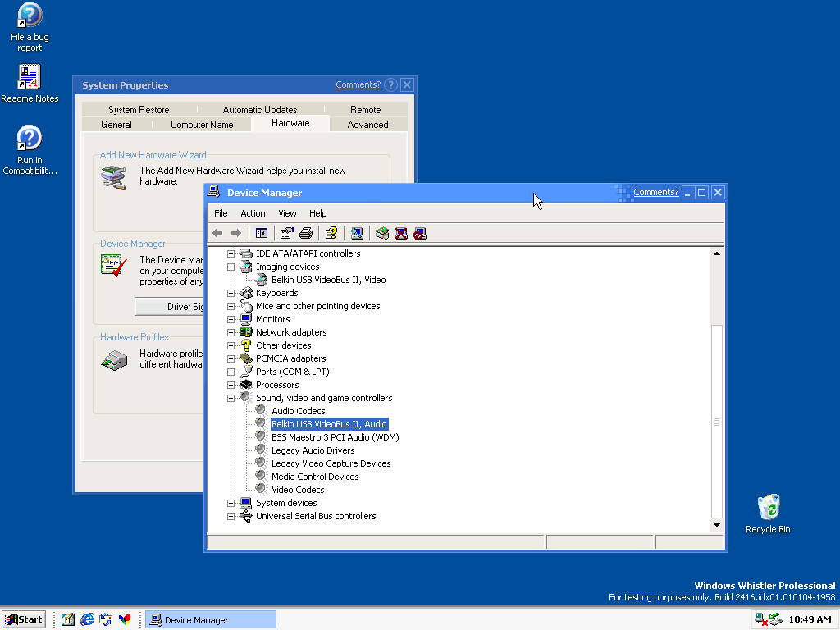Click the Comments? link in Device Manager

point(655,192)
